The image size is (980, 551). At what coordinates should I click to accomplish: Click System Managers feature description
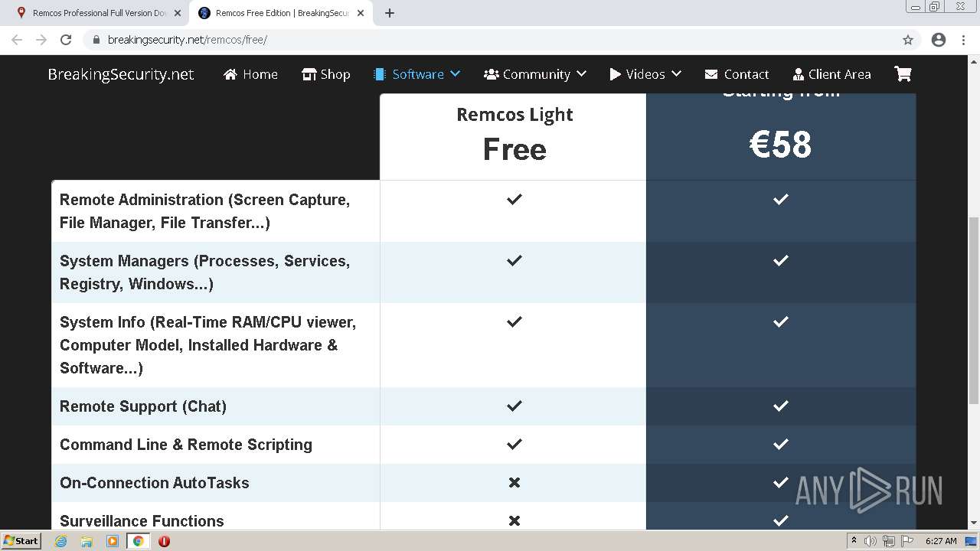(x=204, y=272)
